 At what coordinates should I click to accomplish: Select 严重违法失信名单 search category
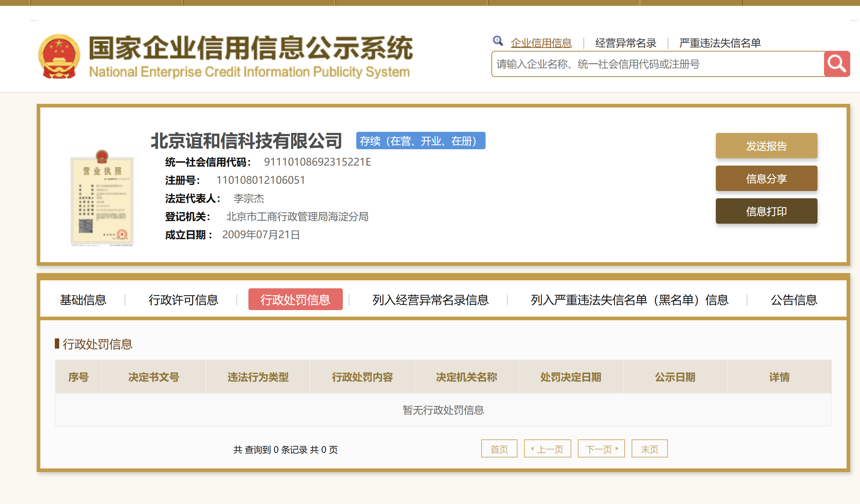click(x=720, y=43)
